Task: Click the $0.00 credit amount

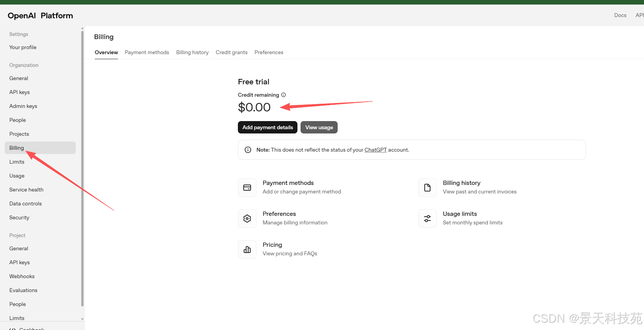Action: tap(254, 107)
